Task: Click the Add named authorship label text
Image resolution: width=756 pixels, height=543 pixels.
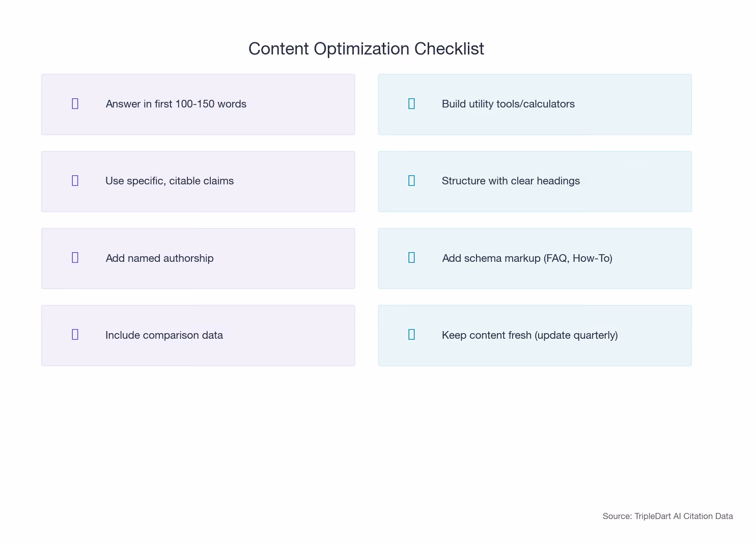Action: click(159, 258)
